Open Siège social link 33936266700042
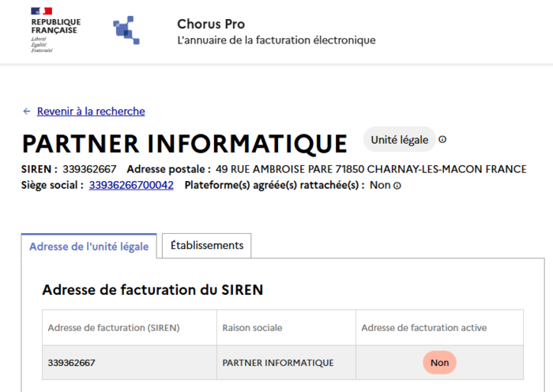This screenshot has height=392, width=553. coord(131,185)
